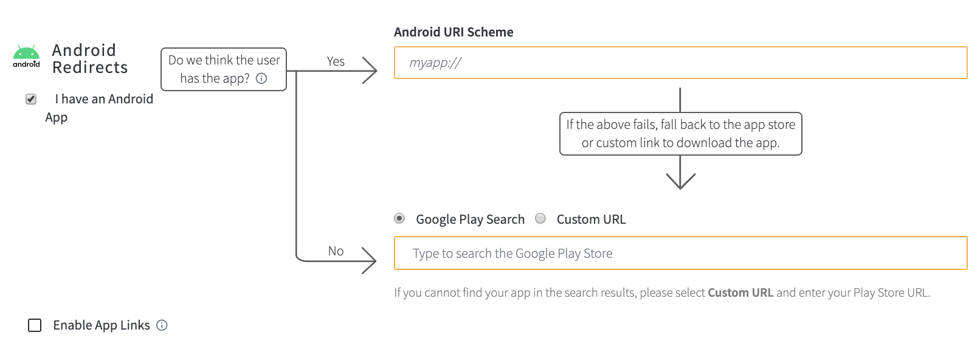Click the No arrow pointing to search field

(369, 261)
